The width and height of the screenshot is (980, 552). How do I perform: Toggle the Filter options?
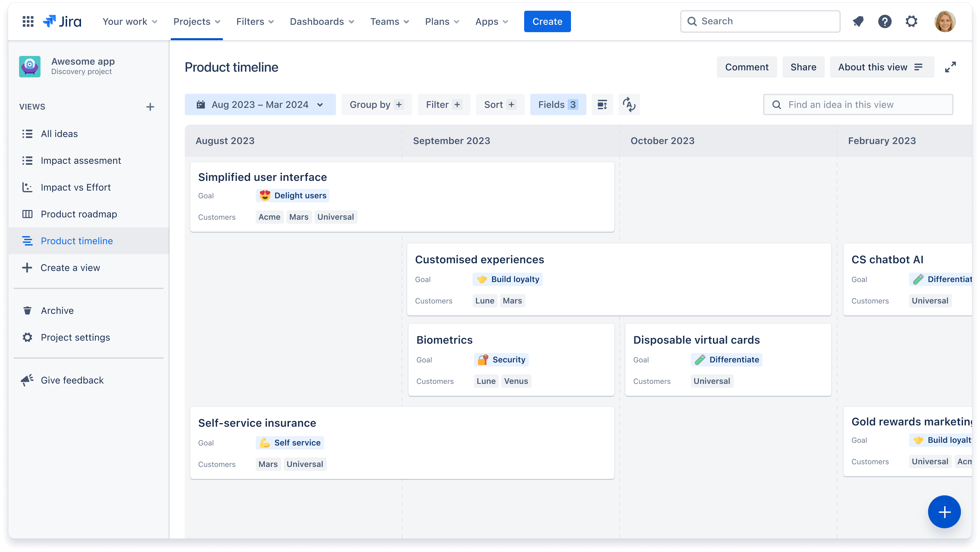click(x=442, y=105)
